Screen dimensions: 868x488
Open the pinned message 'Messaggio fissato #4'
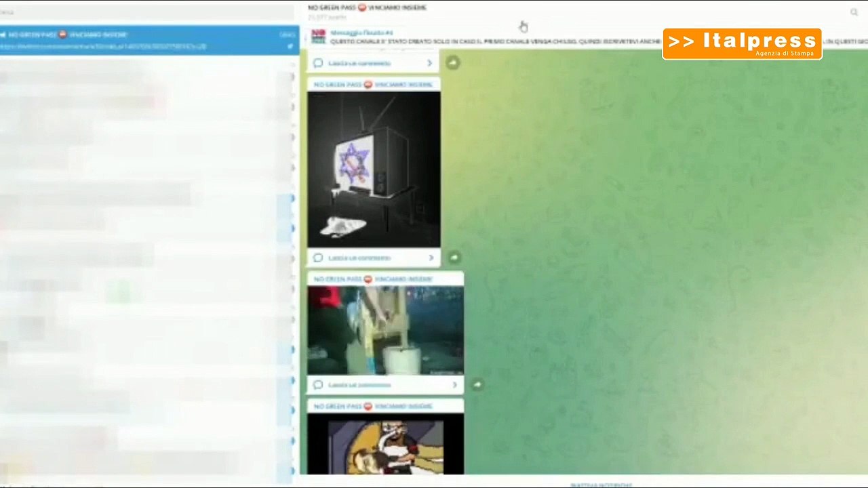[x=361, y=33]
